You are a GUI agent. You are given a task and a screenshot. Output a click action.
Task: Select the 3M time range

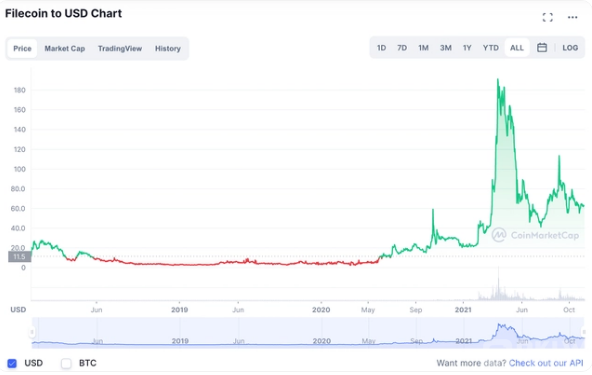point(446,48)
